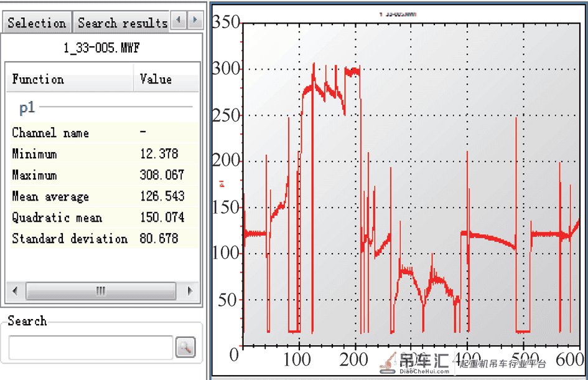The image size is (588, 380).
Task: Select the Minimum row label
Action: 34,154
